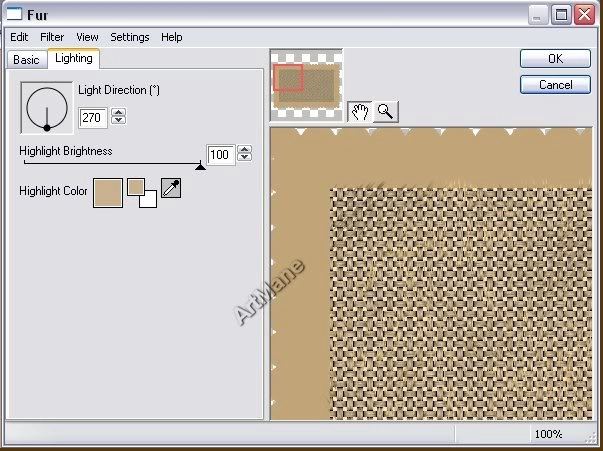Open the View menu

tap(87, 37)
